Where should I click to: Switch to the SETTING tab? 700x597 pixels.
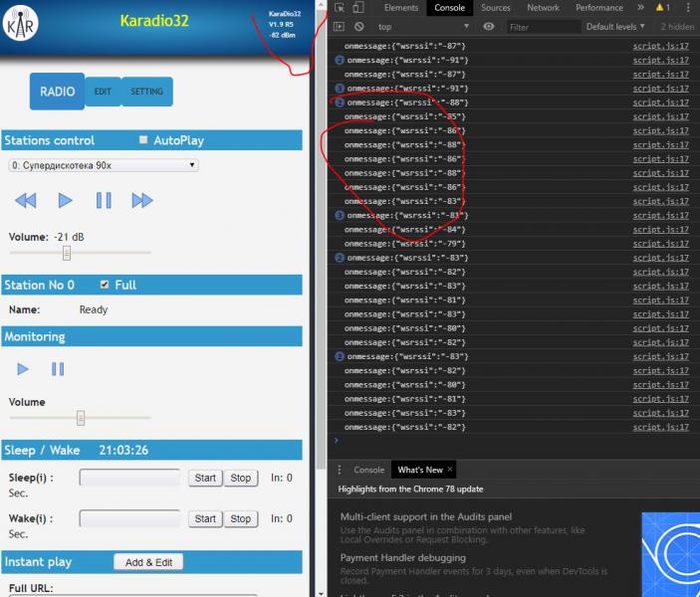(x=147, y=92)
